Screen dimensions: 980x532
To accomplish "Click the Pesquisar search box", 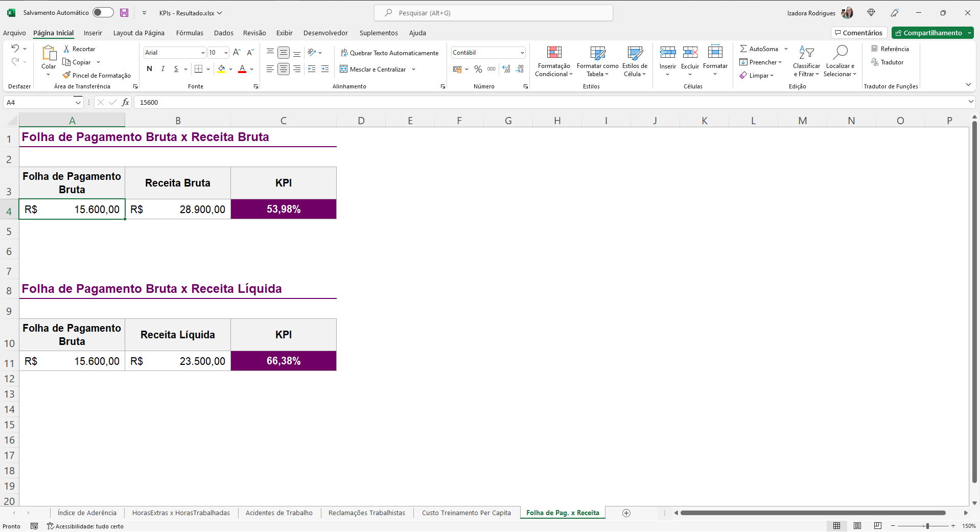I will (x=493, y=13).
